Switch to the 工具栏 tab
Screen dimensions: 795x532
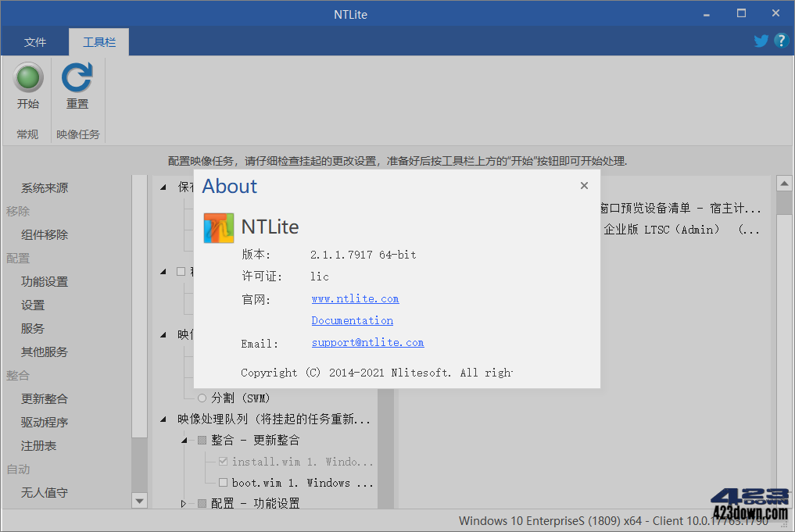click(98, 41)
